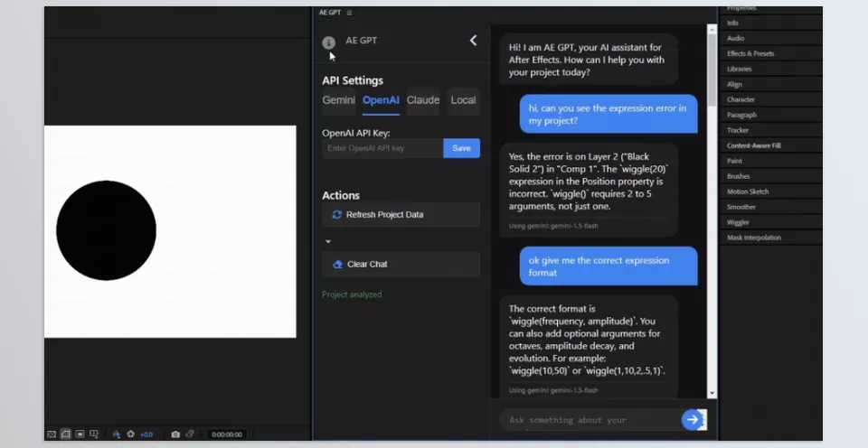The width and height of the screenshot is (868, 448).
Task: Click the AE GPT heading next to info icon
Action: point(362,41)
